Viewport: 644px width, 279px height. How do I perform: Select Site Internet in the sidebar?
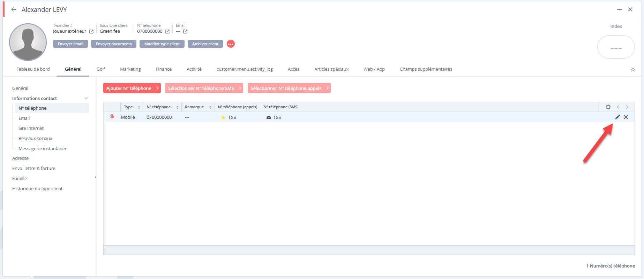31,128
